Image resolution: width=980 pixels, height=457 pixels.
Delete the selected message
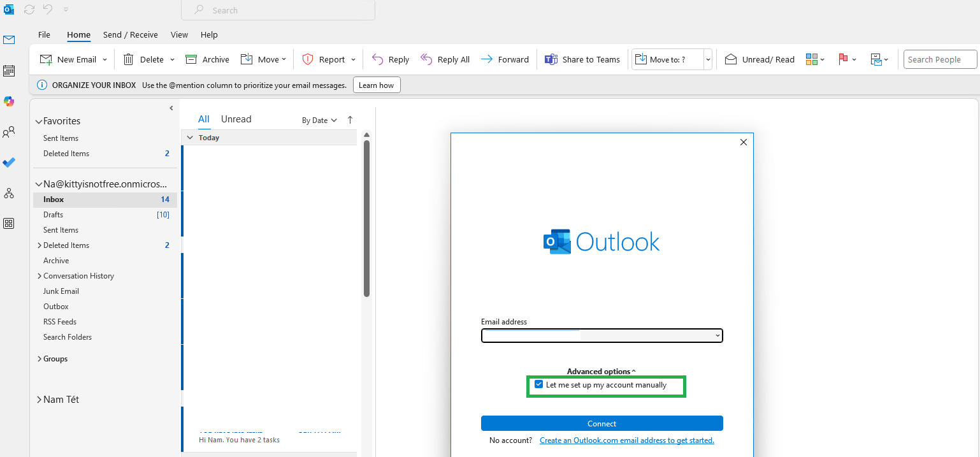click(143, 59)
